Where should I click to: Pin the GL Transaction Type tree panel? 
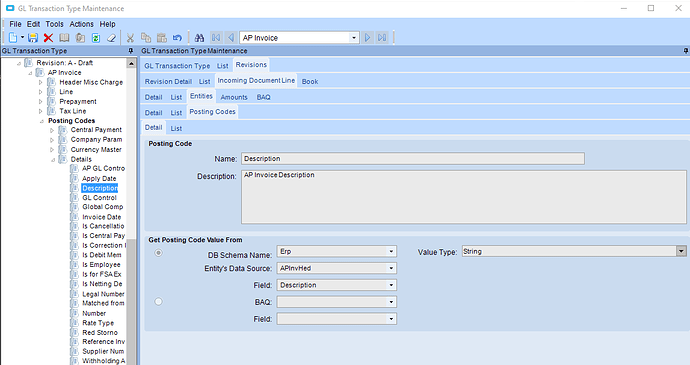pyautogui.click(x=131, y=51)
